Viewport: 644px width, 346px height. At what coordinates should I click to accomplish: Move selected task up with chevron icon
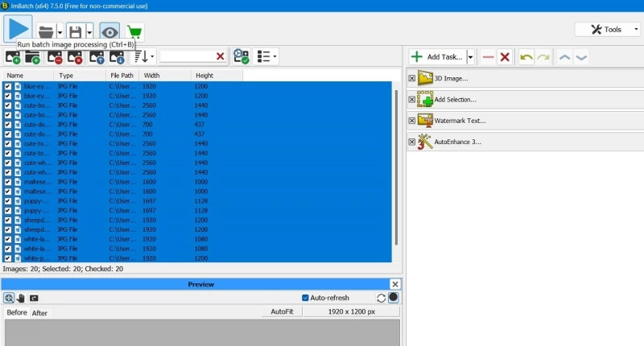[x=565, y=57]
